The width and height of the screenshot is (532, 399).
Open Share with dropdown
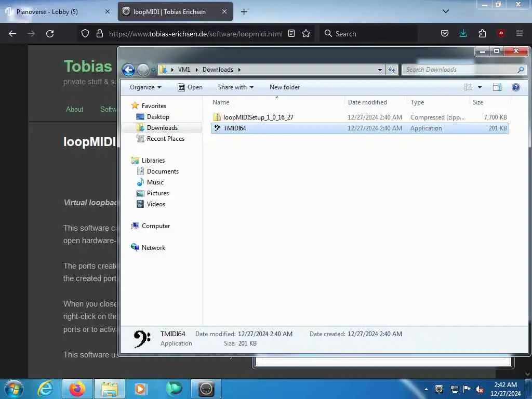click(235, 87)
